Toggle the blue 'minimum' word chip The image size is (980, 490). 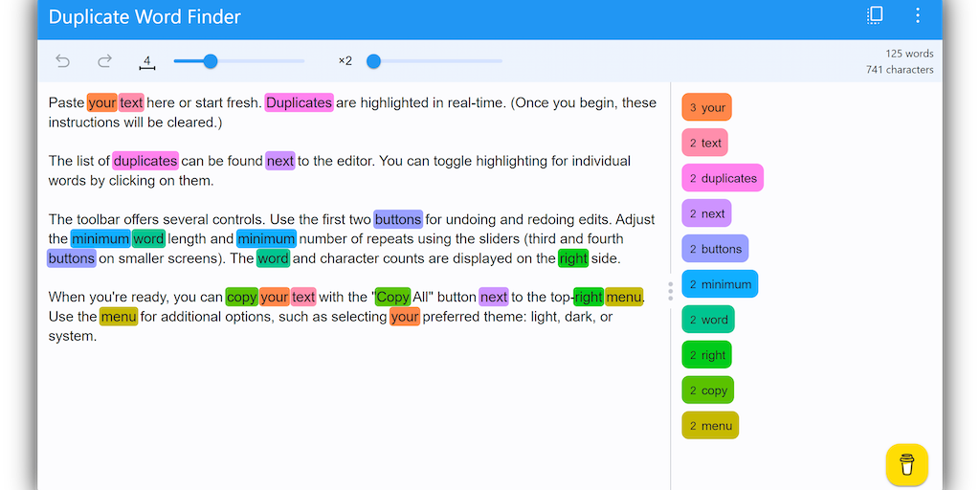pos(719,284)
